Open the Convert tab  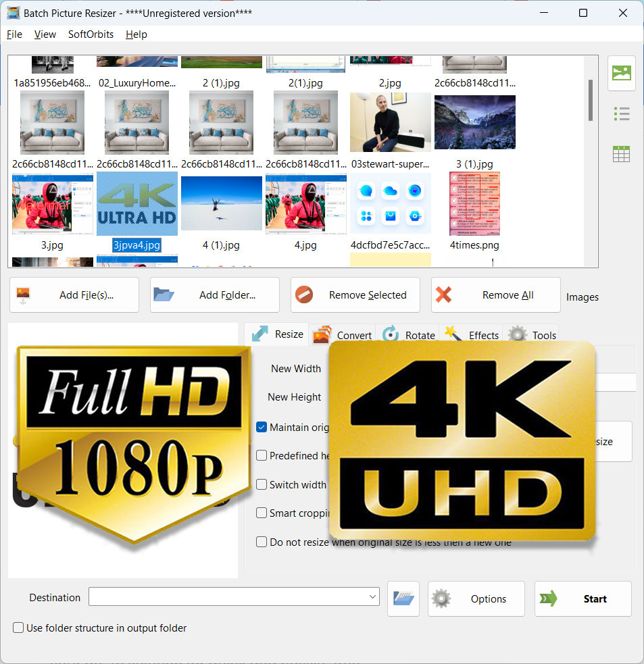tap(343, 335)
